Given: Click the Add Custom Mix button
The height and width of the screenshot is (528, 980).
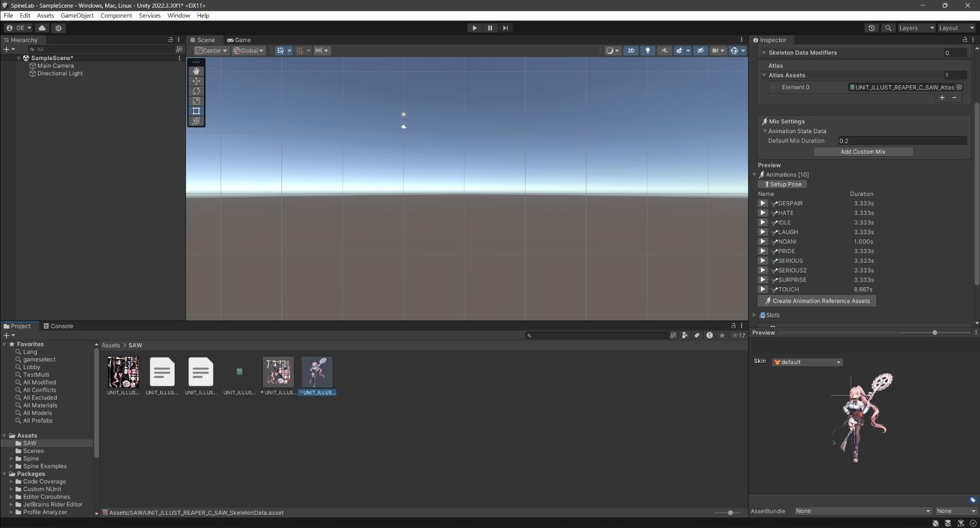Looking at the screenshot, I should [x=863, y=152].
